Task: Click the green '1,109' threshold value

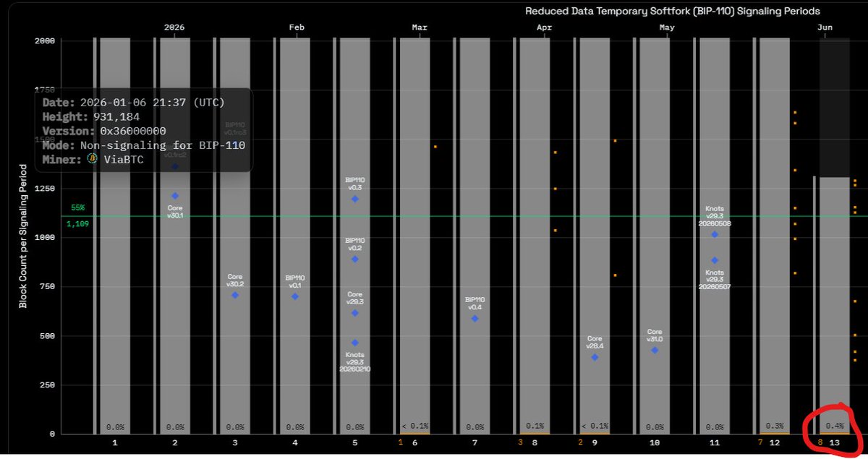Action: [77, 224]
